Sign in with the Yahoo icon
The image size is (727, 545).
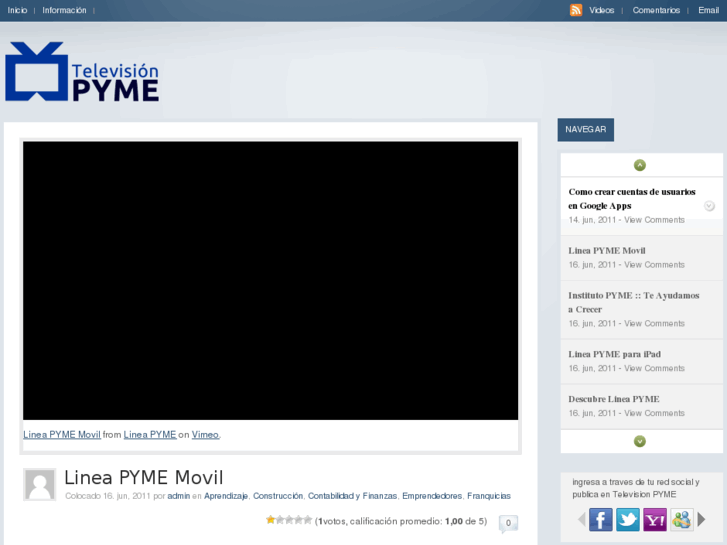coord(655,519)
